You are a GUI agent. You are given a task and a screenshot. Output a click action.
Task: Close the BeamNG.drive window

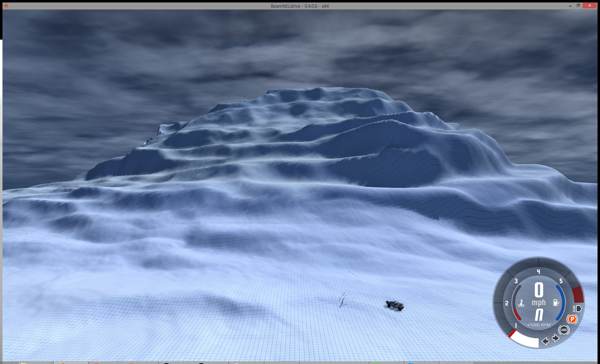(x=590, y=6)
